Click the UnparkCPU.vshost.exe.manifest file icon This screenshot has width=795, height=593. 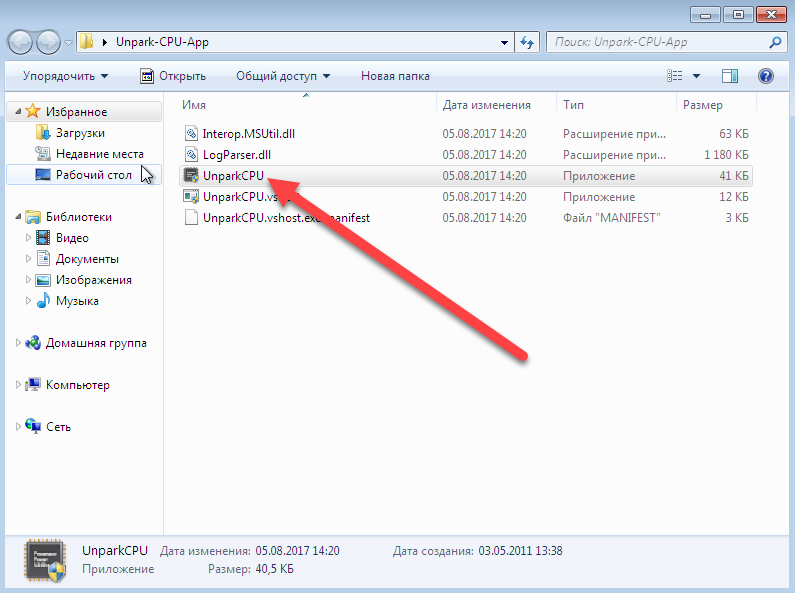[191, 217]
